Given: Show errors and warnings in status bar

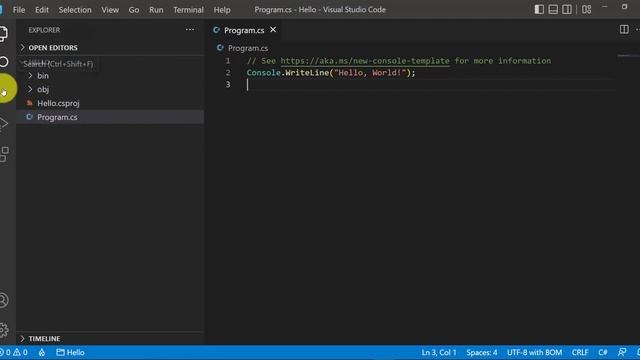Looking at the screenshot, I should (15, 352).
